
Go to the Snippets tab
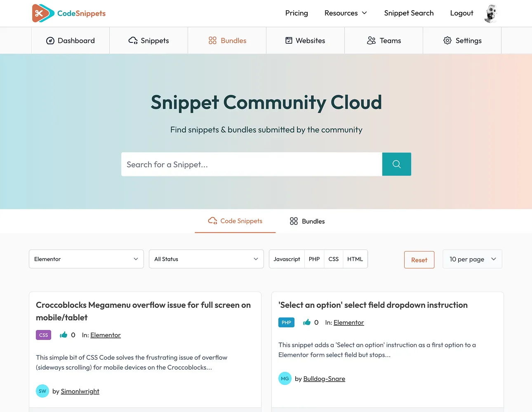point(149,40)
